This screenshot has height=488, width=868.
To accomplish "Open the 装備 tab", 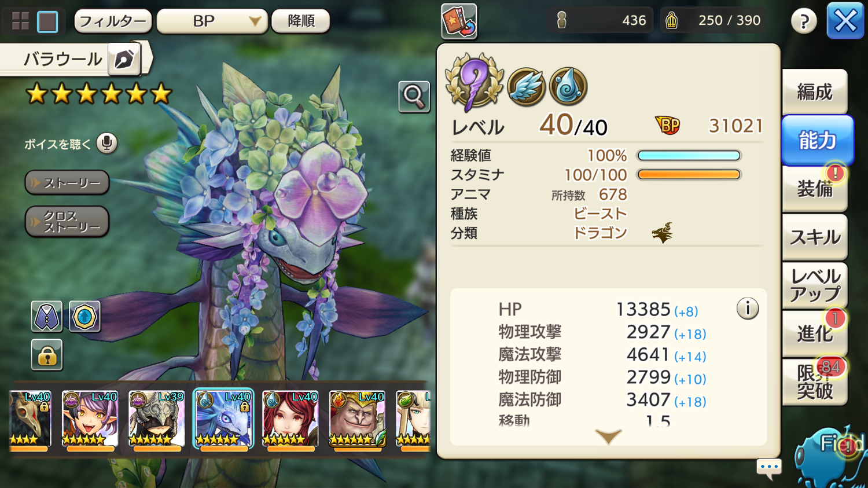I will tap(815, 189).
